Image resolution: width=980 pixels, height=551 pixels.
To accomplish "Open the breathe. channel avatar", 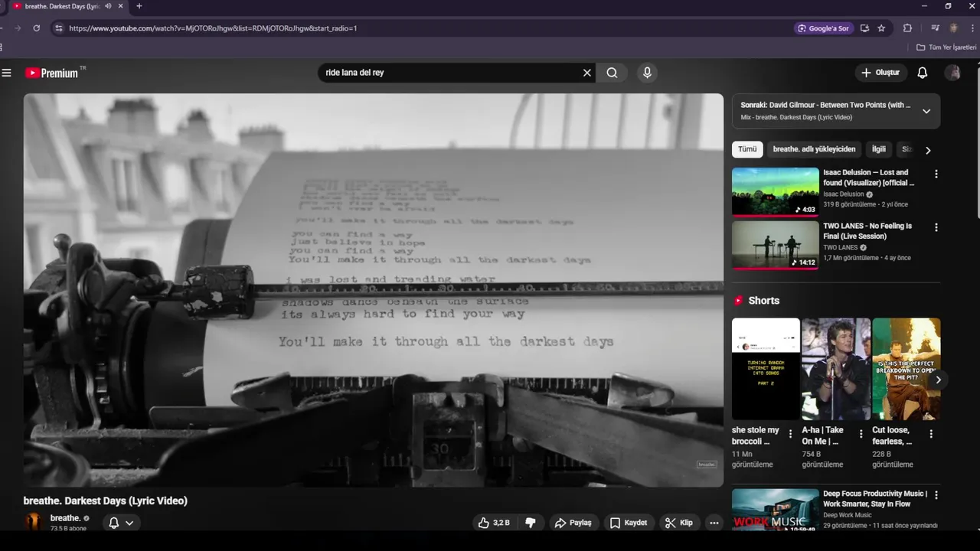I will pos(34,522).
